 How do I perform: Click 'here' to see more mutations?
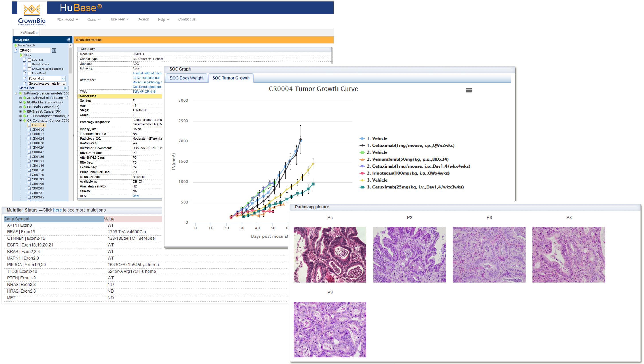click(x=57, y=210)
